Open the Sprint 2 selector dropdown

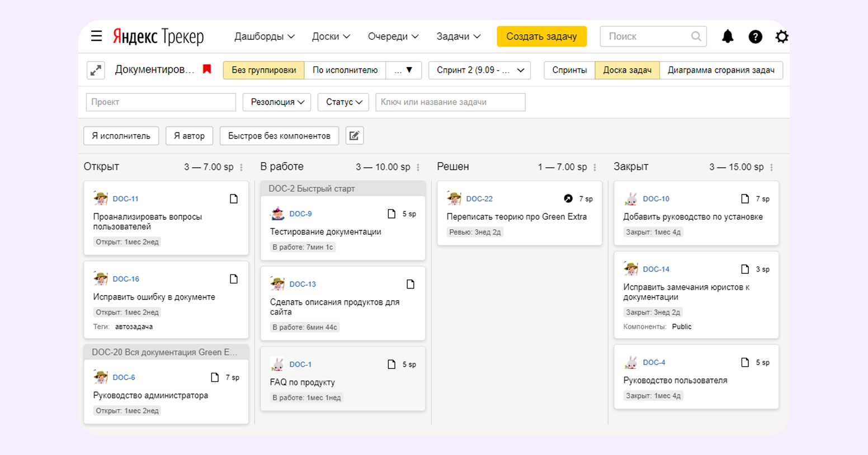pos(479,70)
